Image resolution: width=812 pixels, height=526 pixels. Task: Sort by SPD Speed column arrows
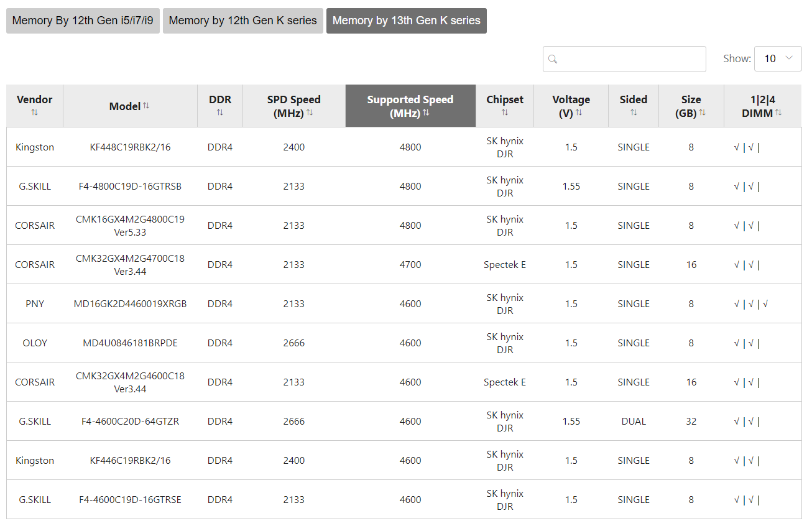pyautogui.click(x=310, y=113)
